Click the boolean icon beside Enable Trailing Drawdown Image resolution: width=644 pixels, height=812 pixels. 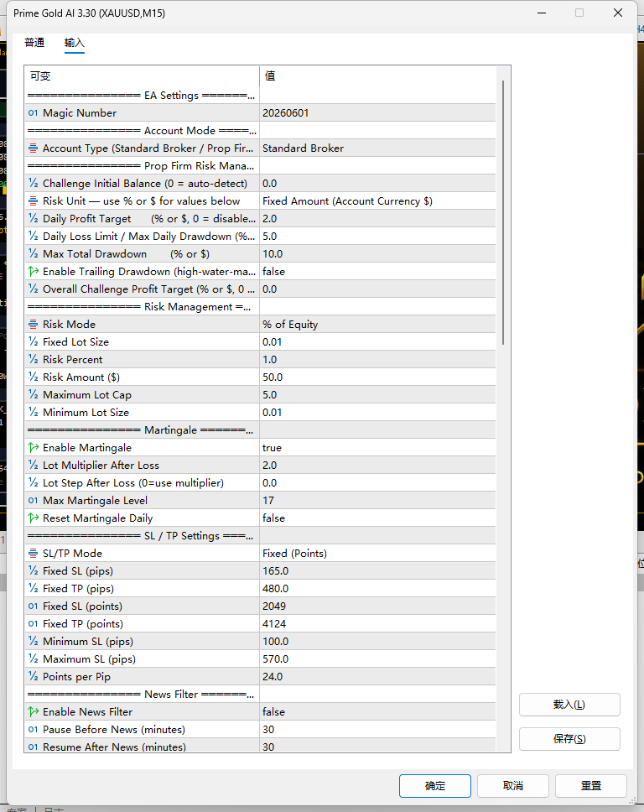[34, 271]
